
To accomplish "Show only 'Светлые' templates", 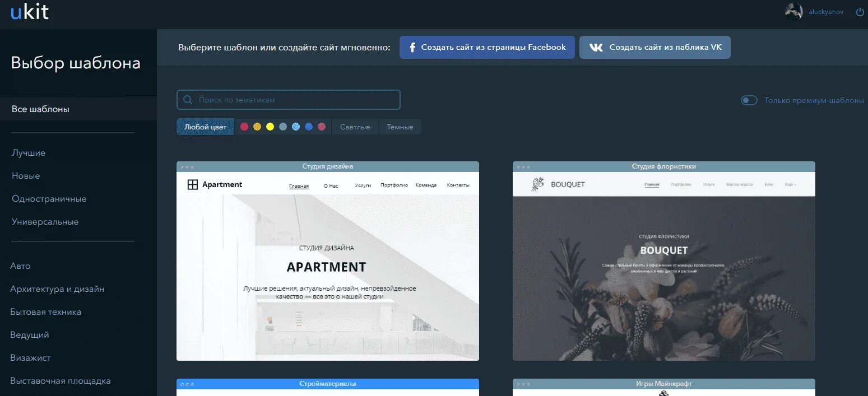I will [x=355, y=127].
